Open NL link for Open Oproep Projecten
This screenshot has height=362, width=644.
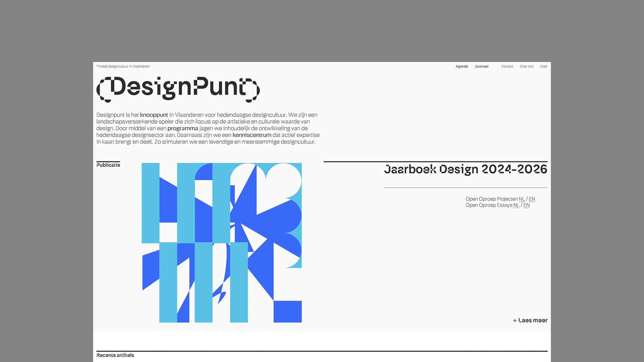tap(522, 199)
